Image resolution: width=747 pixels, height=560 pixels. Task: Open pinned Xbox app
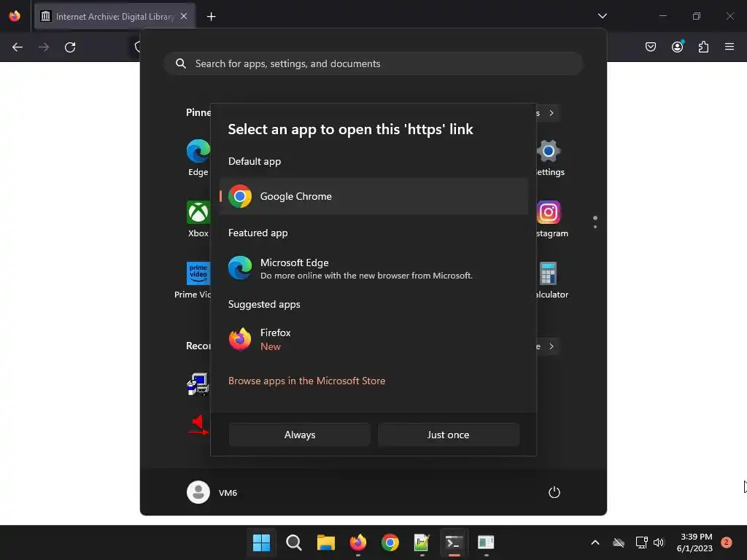pyautogui.click(x=198, y=219)
